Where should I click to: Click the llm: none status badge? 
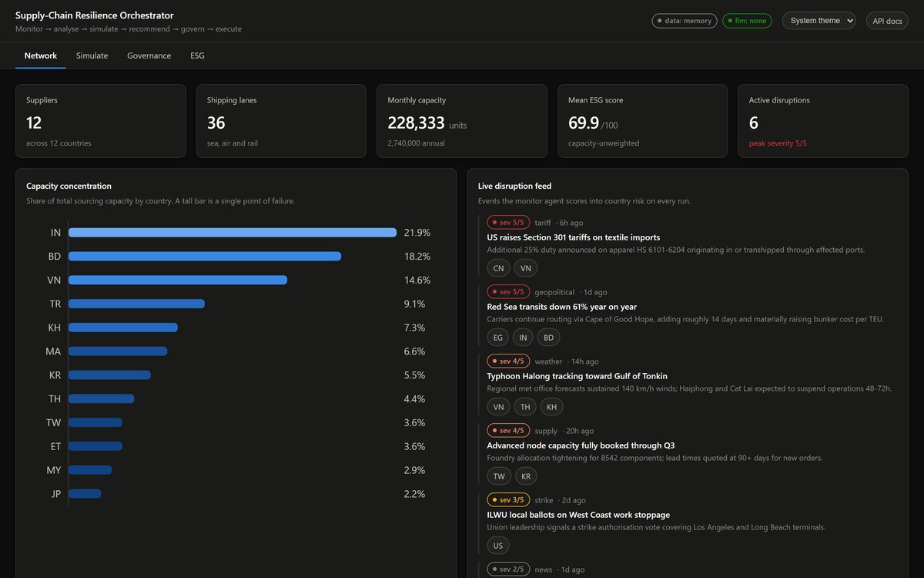[747, 21]
